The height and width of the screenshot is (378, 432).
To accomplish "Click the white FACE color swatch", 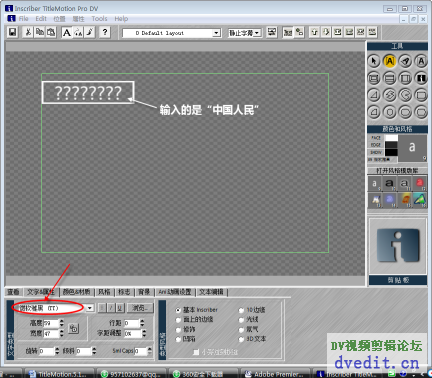I will (391, 138).
